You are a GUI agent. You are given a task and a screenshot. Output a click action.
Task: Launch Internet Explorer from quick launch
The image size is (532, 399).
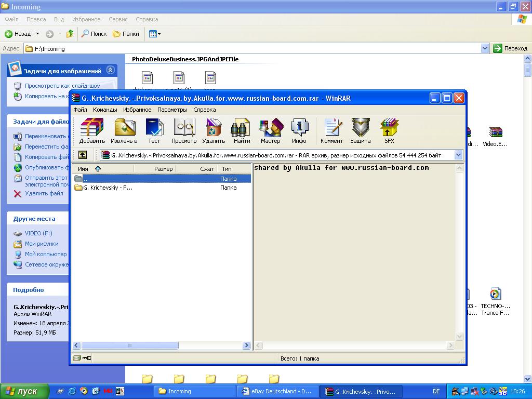click(x=72, y=391)
